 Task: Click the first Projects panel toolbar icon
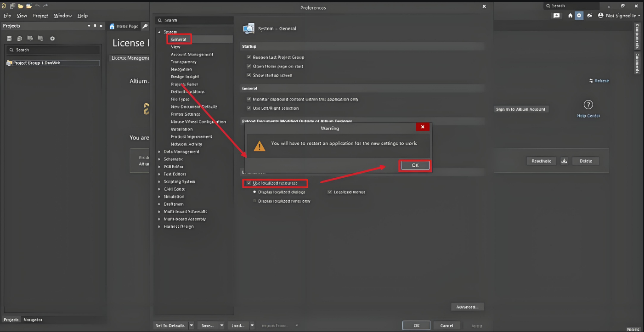pyautogui.click(x=9, y=39)
